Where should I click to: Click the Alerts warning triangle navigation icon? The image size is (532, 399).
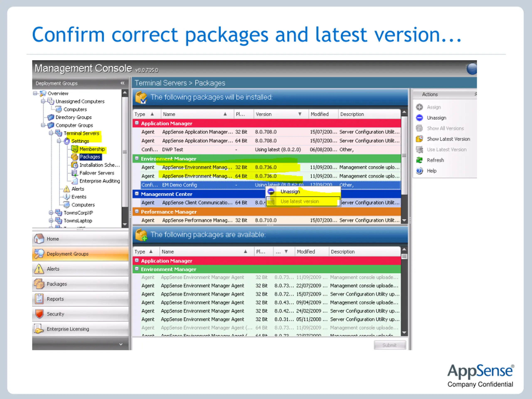(x=39, y=269)
